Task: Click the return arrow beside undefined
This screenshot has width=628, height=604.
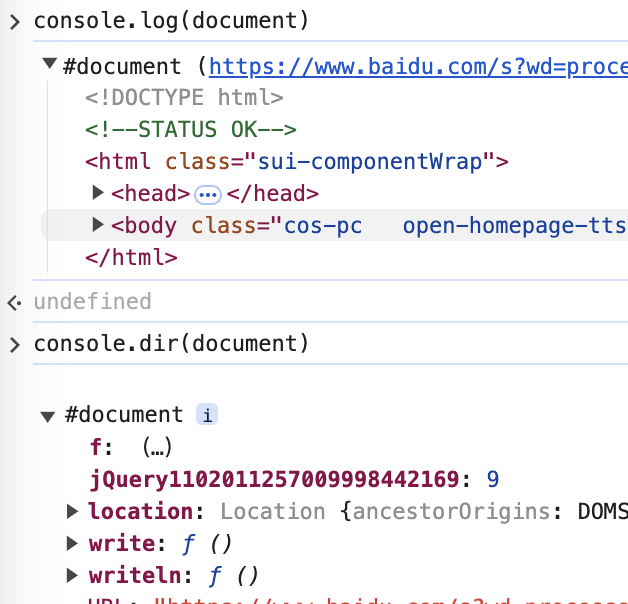Action: pos(13,302)
